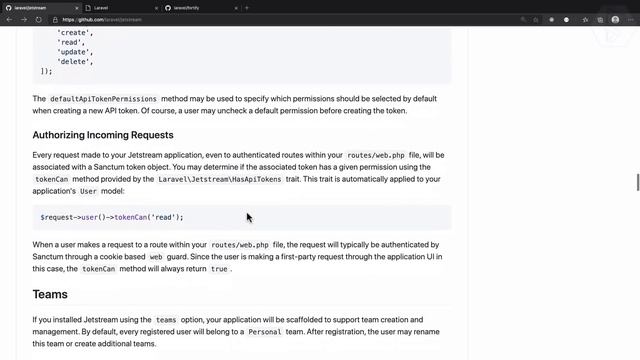Close the laravel/jetstream tab
The image size is (640, 360).
click(77, 8)
